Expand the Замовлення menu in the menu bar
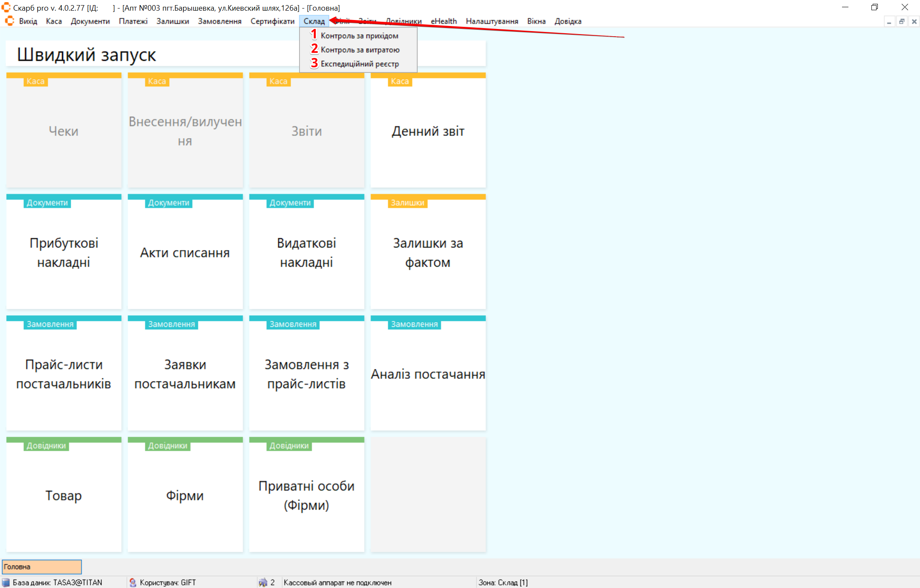920x588 pixels. tap(219, 21)
